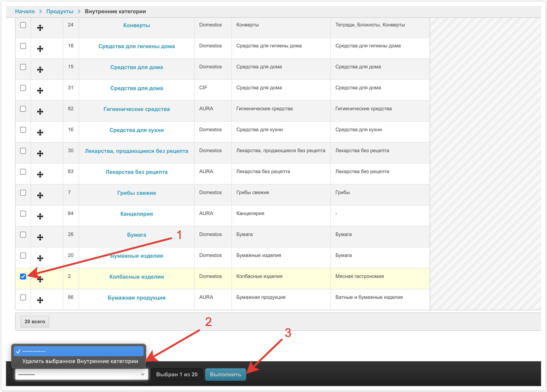Click move handle for Гигиенические средства row
Image resolution: width=547 pixels, height=392 pixels.
(x=40, y=112)
